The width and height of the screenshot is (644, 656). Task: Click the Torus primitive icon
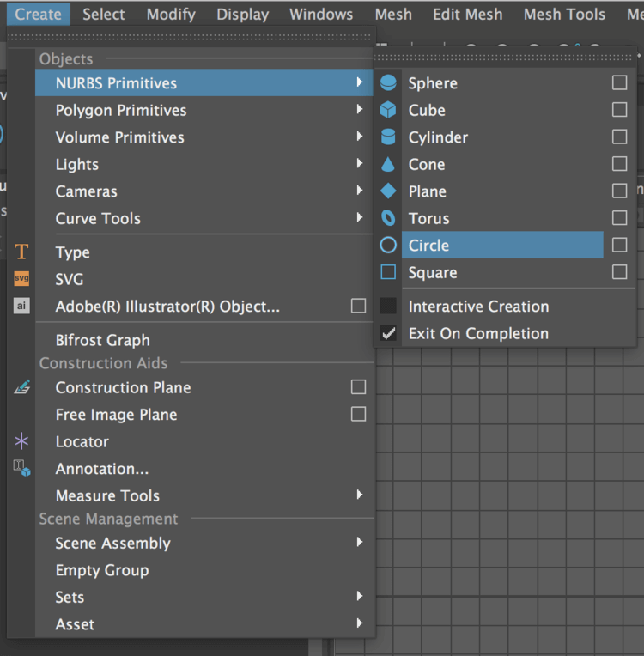[388, 218]
